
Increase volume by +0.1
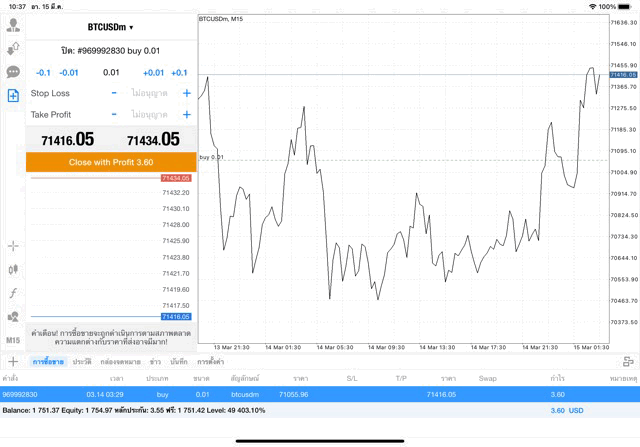pos(179,72)
